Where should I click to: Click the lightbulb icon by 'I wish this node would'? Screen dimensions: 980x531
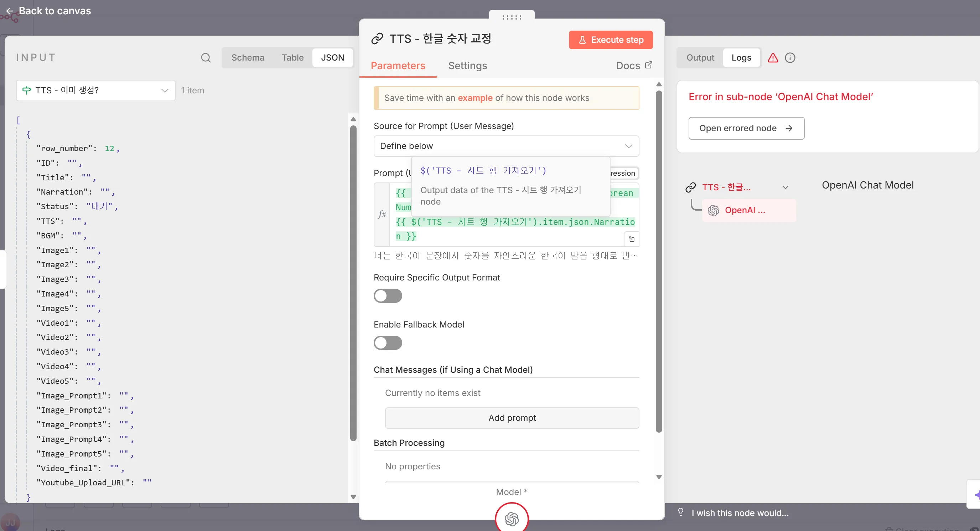(x=681, y=512)
